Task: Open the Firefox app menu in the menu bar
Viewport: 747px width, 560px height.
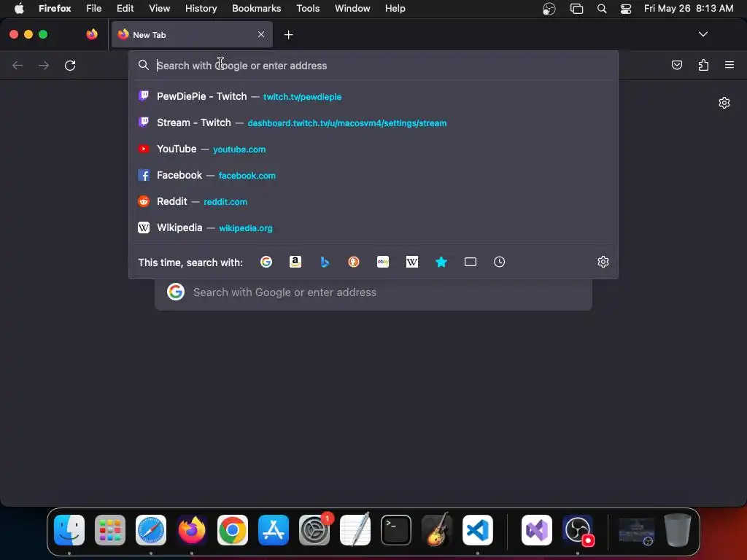Action: click(55, 9)
